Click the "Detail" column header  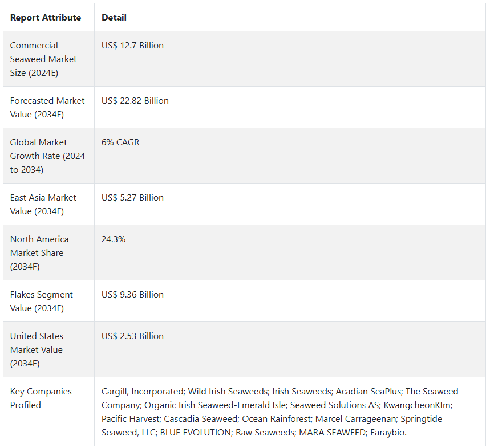click(114, 18)
